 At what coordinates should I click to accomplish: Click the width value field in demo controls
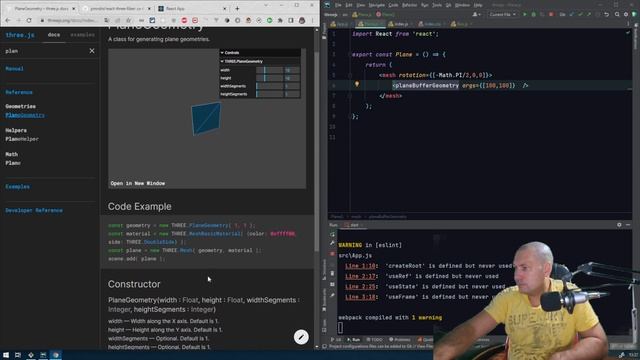(292, 70)
